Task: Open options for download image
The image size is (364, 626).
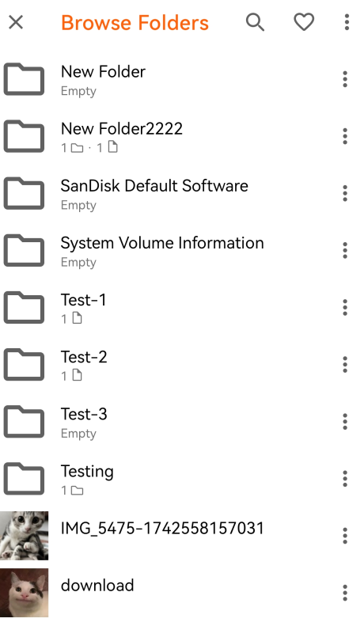Action: (345, 593)
